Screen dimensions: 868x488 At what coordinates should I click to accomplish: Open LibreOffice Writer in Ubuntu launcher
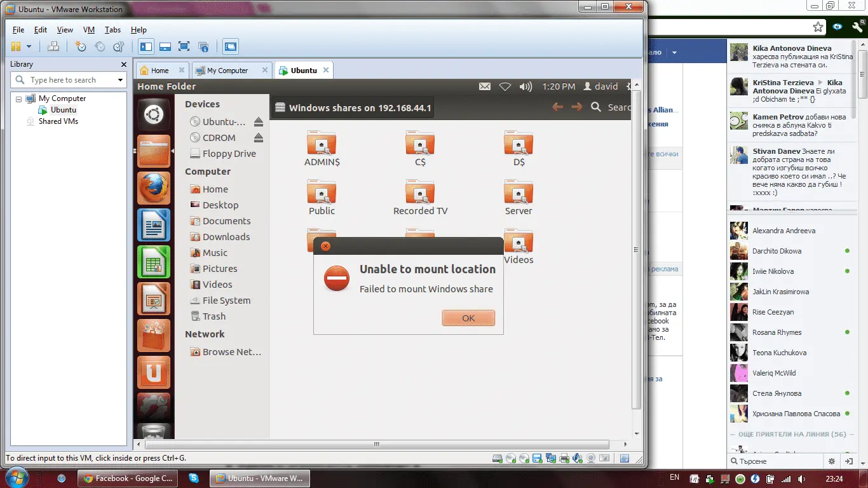(154, 225)
